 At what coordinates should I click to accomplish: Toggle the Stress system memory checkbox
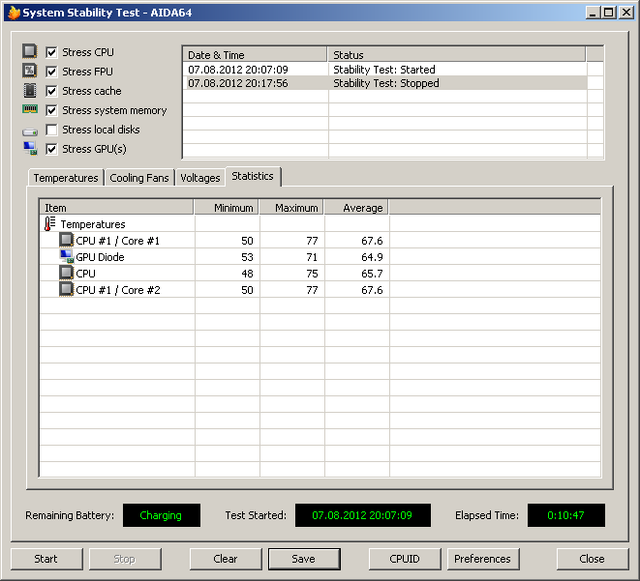click(x=51, y=110)
